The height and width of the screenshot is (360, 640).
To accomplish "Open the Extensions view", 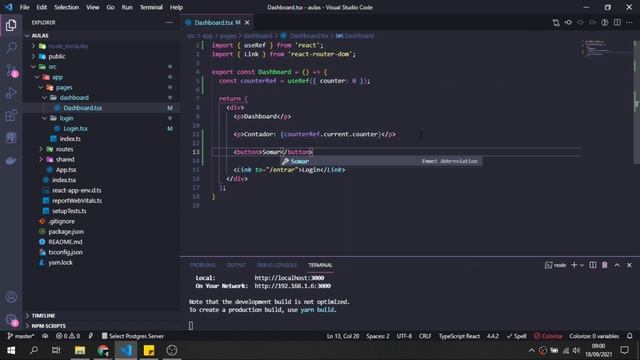I will [11, 116].
